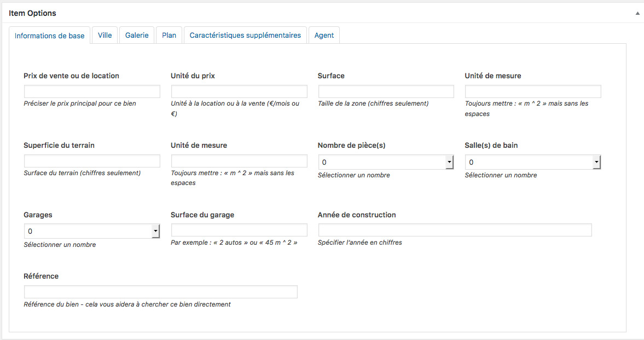Expand the Salle(s) de bain dropdown
This screenshot has height=340, width=644.
(x=533, y=162)
